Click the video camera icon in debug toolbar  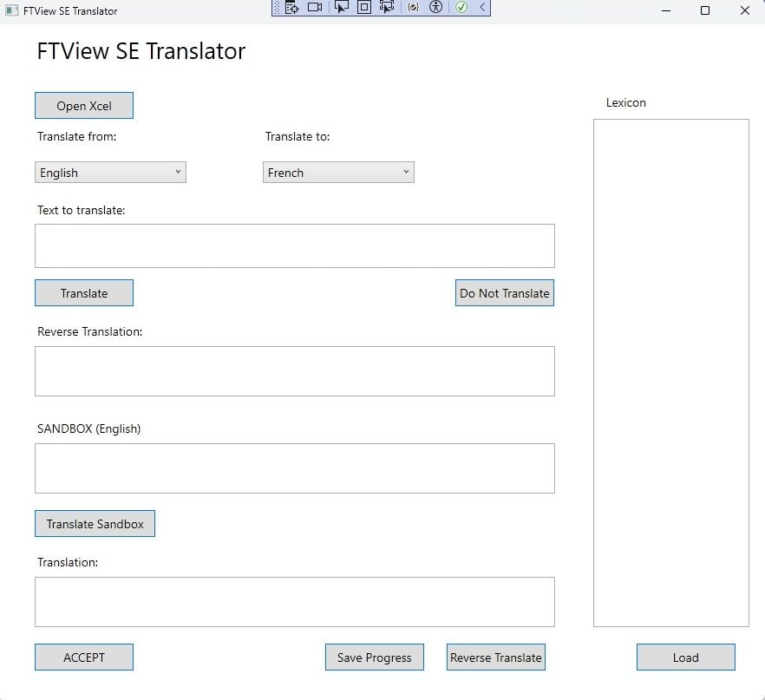click(x=315, y=7)
